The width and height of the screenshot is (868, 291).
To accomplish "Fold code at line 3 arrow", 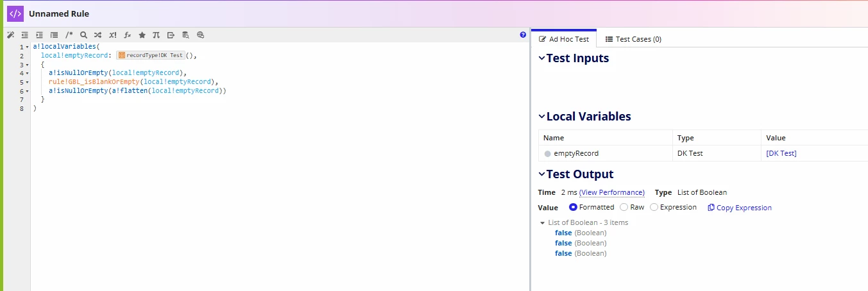I will (27, 65).
